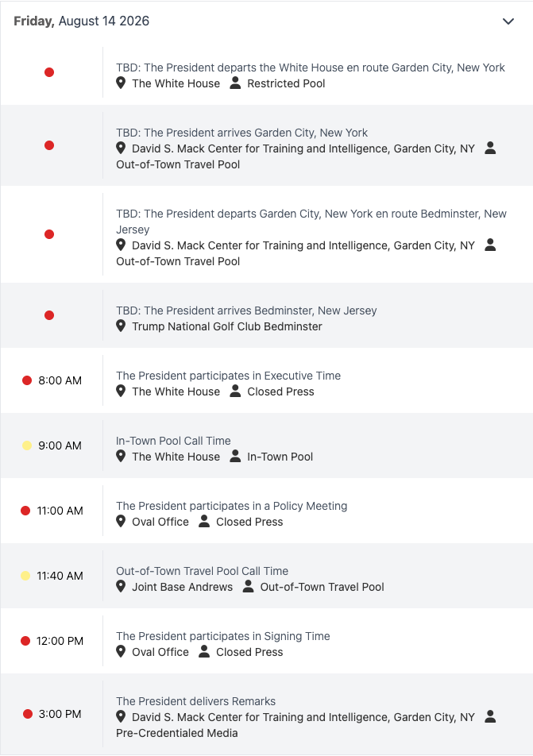Click person icon next to In-Town Pool
This screenshot has width=533, height=756.
[x=235, y=456]
